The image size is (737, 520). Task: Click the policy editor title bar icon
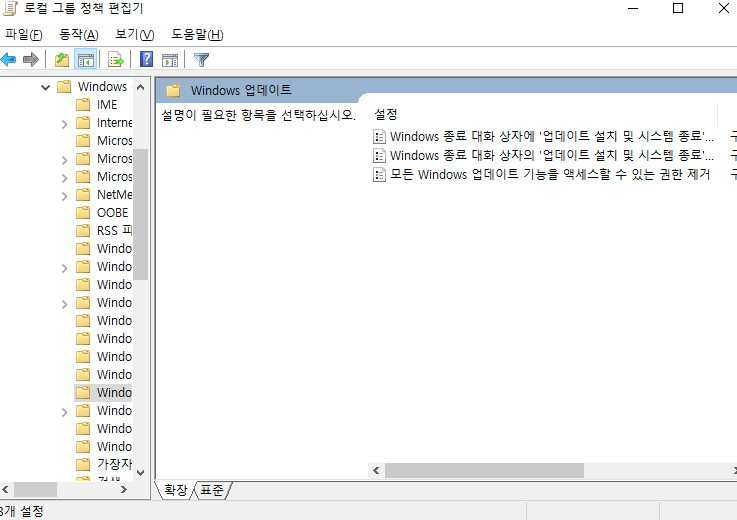[x=10, y=8]
